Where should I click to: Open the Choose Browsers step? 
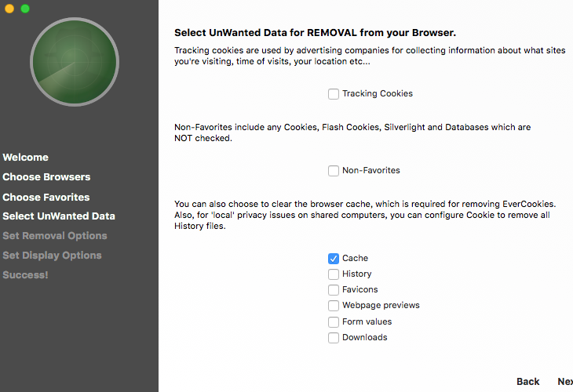46,177
